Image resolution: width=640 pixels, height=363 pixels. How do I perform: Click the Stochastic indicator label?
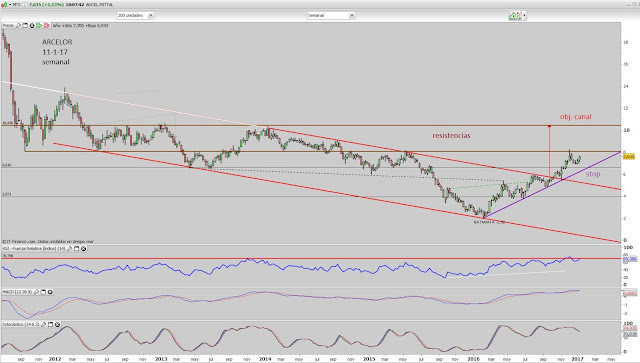click(21, 325)
